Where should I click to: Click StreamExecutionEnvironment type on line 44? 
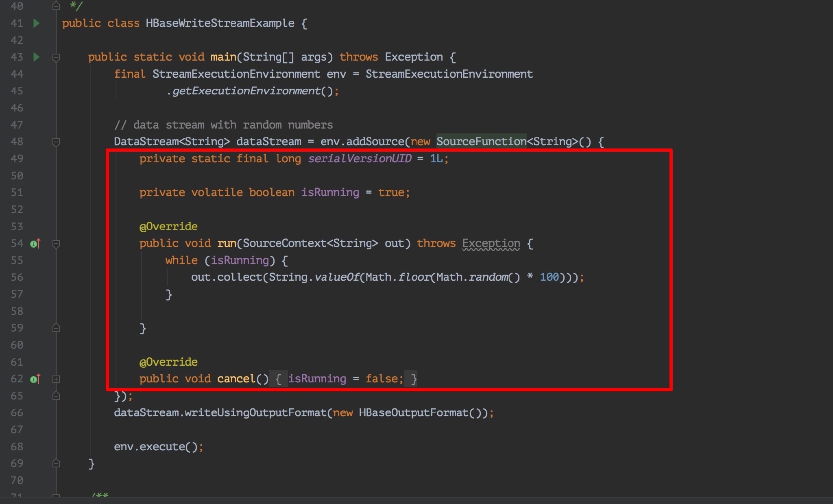(236, 74)
